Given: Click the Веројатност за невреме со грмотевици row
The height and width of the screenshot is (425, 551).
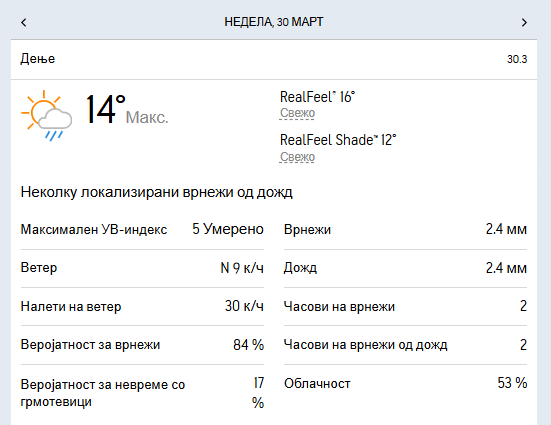Looking at the screenshot, I should point(142,393).
